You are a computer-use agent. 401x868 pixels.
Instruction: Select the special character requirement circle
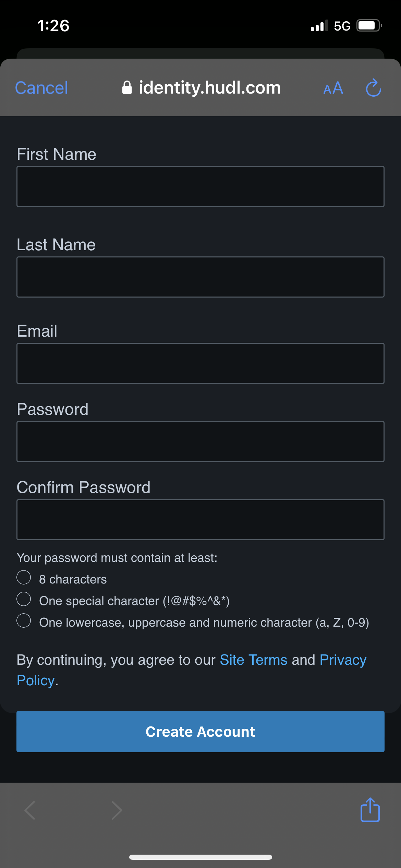(24, 599)
